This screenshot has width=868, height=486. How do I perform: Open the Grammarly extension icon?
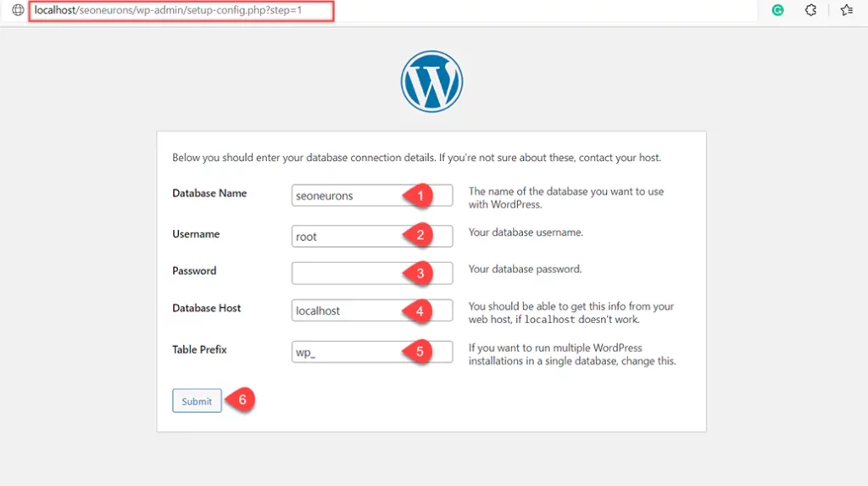tap(778, 10)
